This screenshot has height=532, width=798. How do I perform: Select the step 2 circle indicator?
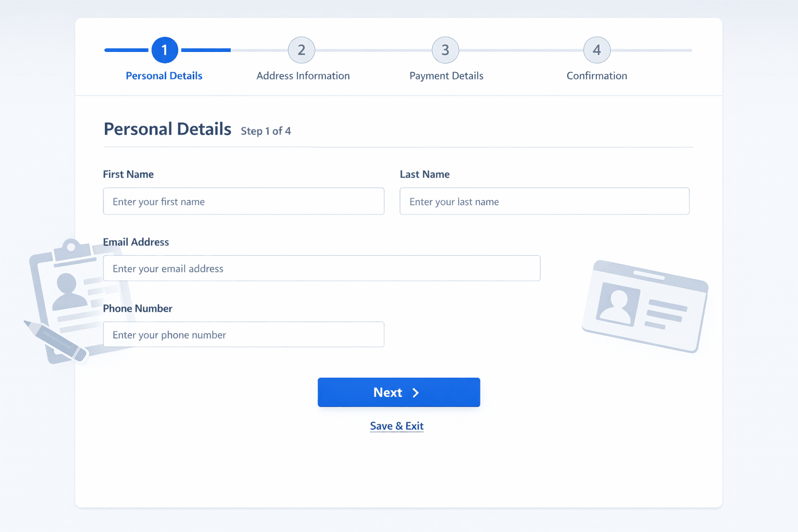pos(302,50)
